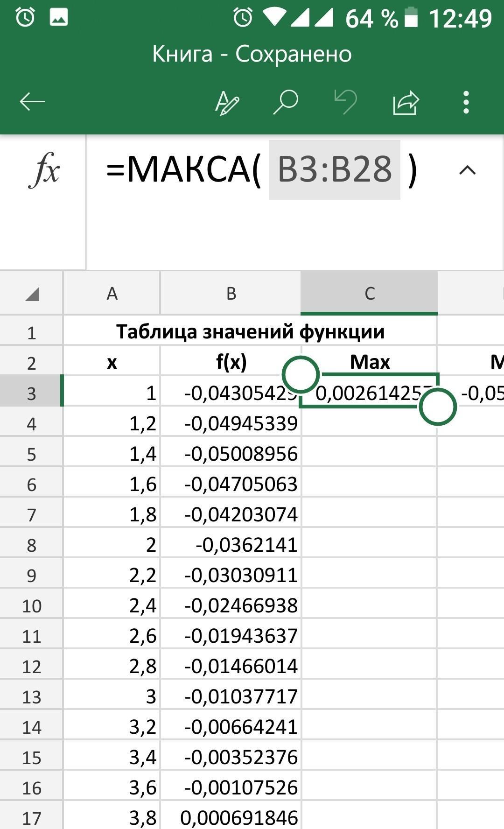
Task: Tap the select-all triangle corner
Action: pos(32,294)
